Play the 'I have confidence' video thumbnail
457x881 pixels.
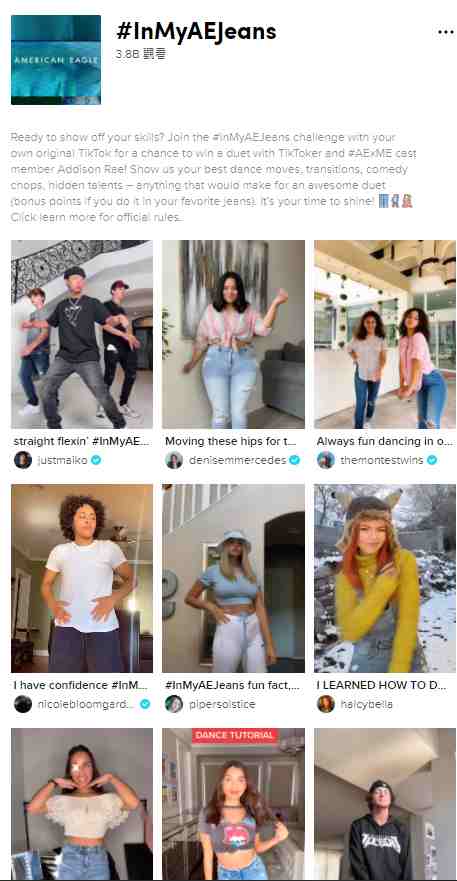(x=82, y=578)
